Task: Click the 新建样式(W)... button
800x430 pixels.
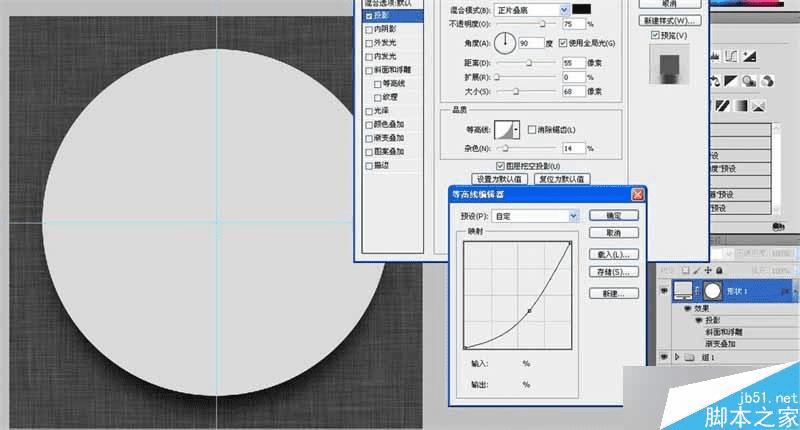Action: [669, 21]
